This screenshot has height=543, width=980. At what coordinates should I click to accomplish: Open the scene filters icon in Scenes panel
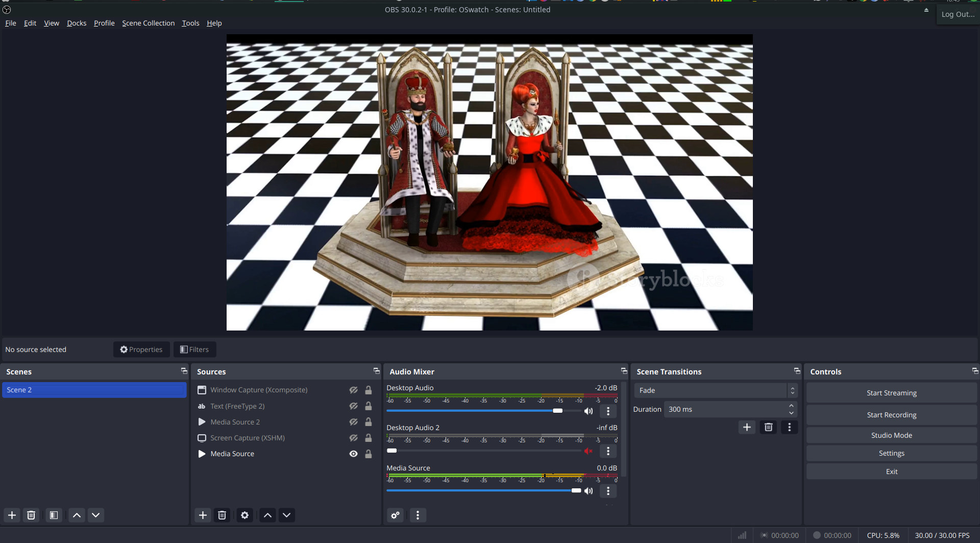[x=53, y=515]
